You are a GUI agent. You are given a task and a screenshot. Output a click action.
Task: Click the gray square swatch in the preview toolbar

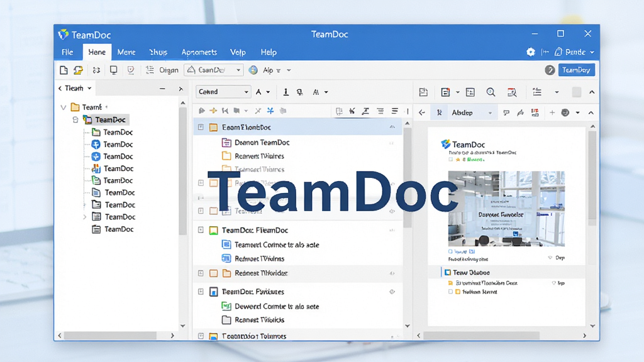point(576,92)
